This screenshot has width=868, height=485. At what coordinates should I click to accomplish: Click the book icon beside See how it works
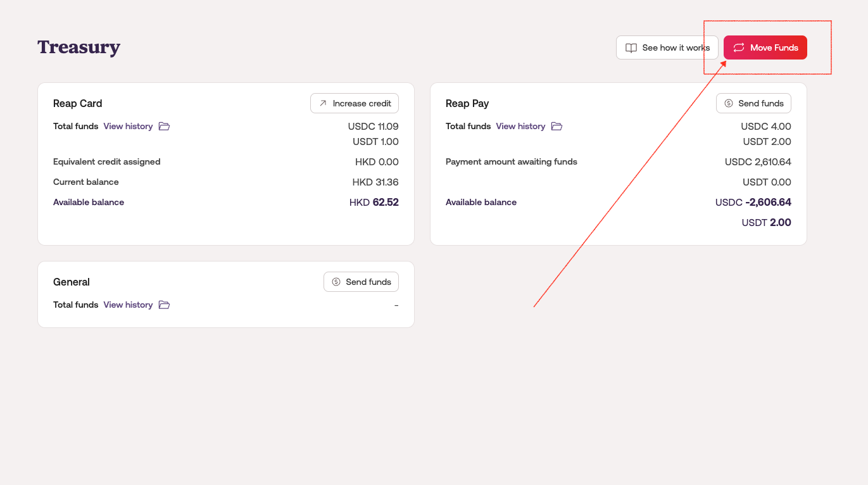631,48
